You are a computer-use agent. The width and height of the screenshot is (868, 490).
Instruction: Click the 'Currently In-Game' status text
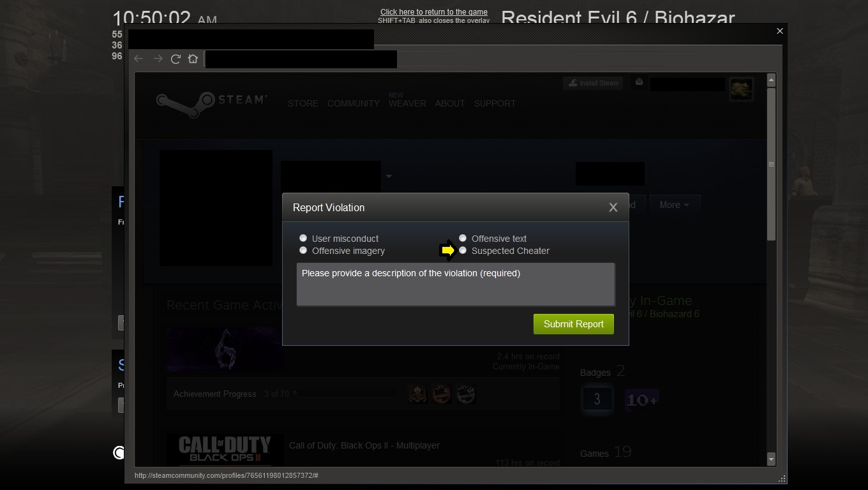coord(526,367)
